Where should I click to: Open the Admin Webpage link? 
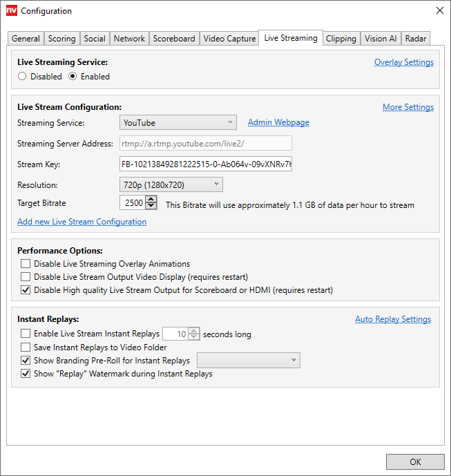[x=278, y=122]
